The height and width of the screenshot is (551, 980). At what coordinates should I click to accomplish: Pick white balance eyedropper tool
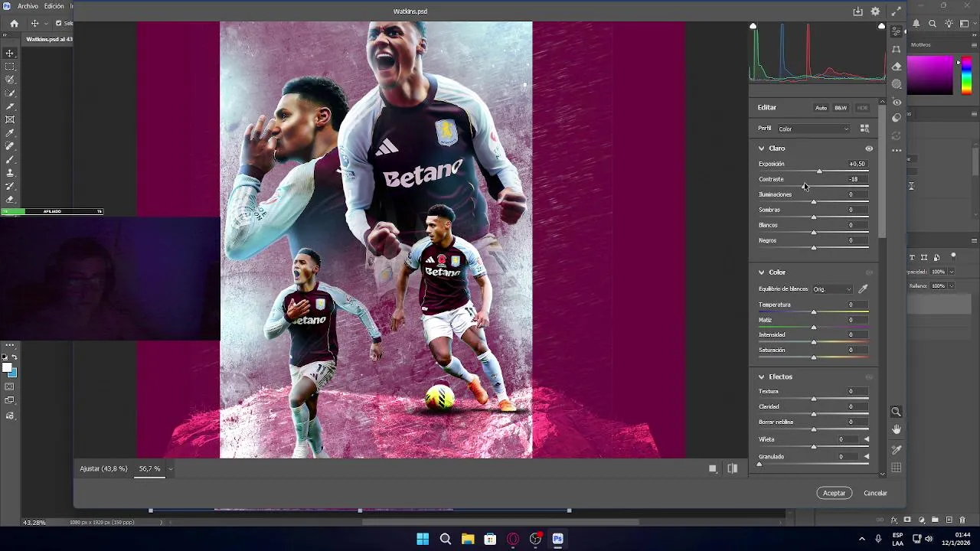click(x=863, y=289)
